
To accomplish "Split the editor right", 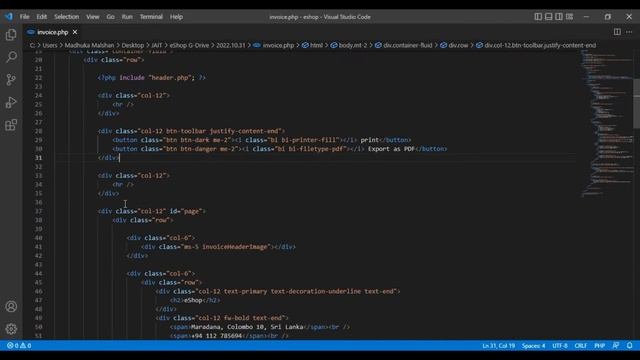I will tap(617, 32).
